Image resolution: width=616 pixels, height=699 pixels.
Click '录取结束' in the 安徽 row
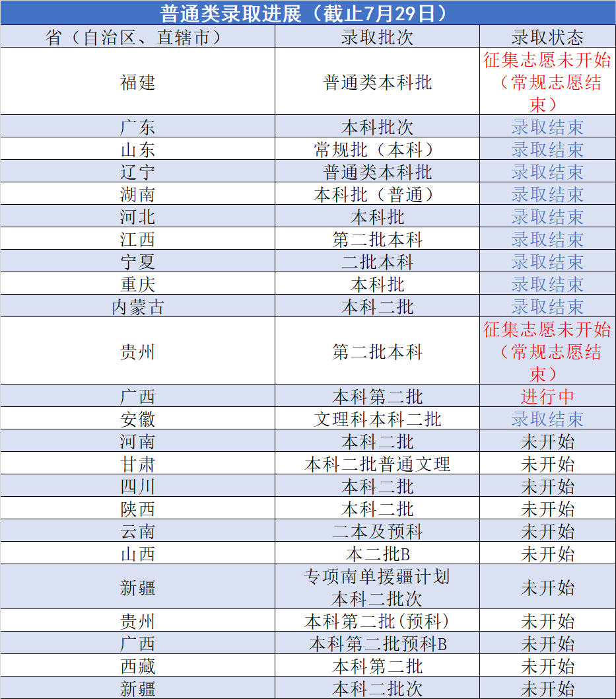click(x=547, y=419)
